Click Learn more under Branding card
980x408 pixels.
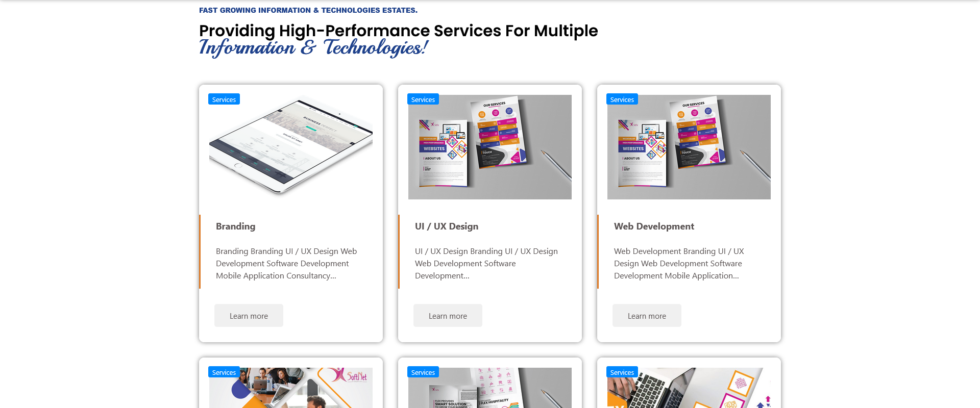click(x=249, y=316)
